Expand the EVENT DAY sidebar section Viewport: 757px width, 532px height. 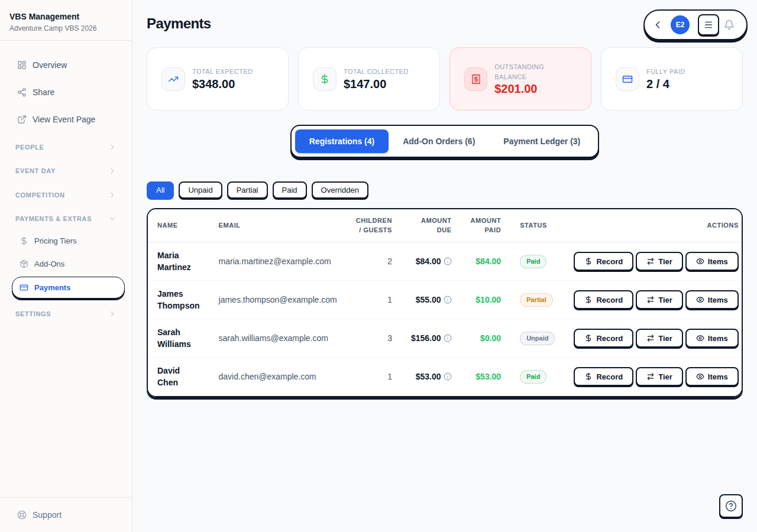pos(65,171)
